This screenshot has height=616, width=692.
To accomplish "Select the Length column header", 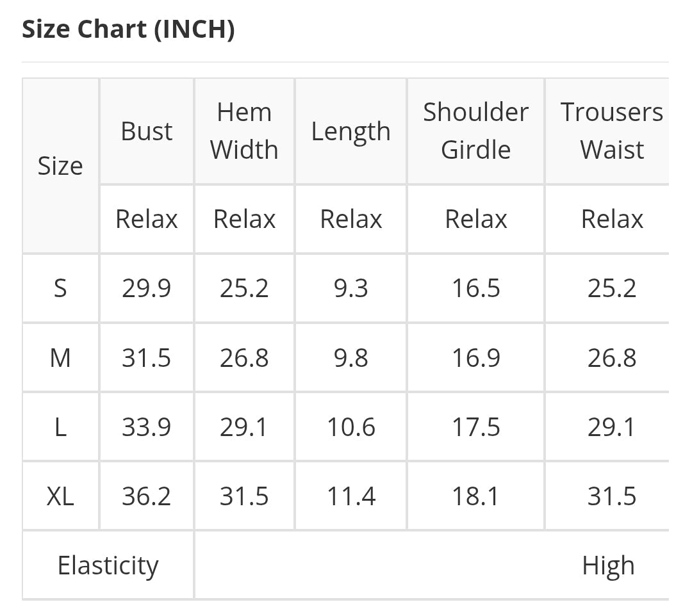I will (350, 131).
